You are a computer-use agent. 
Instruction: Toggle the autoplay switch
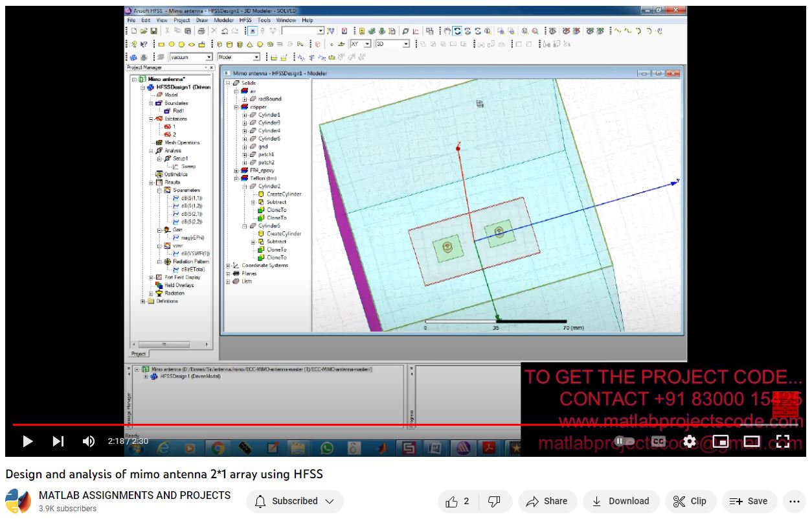coord(624,441)
